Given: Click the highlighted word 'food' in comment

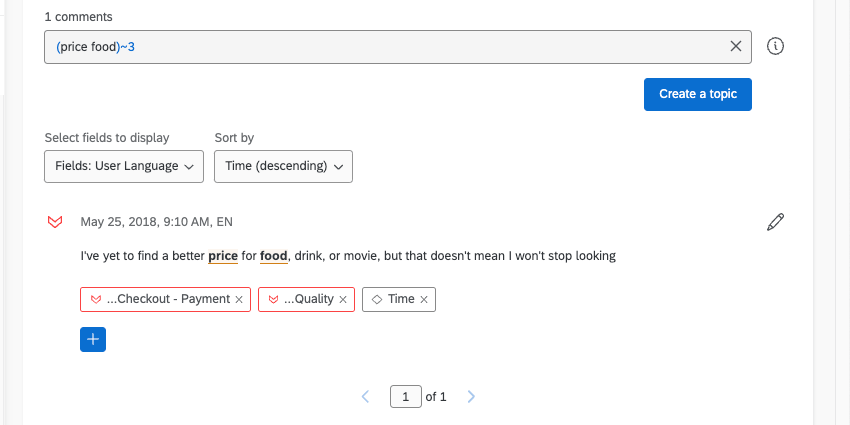Looking at the screenshot, I should pyautogui.click(x=273, y=256).
